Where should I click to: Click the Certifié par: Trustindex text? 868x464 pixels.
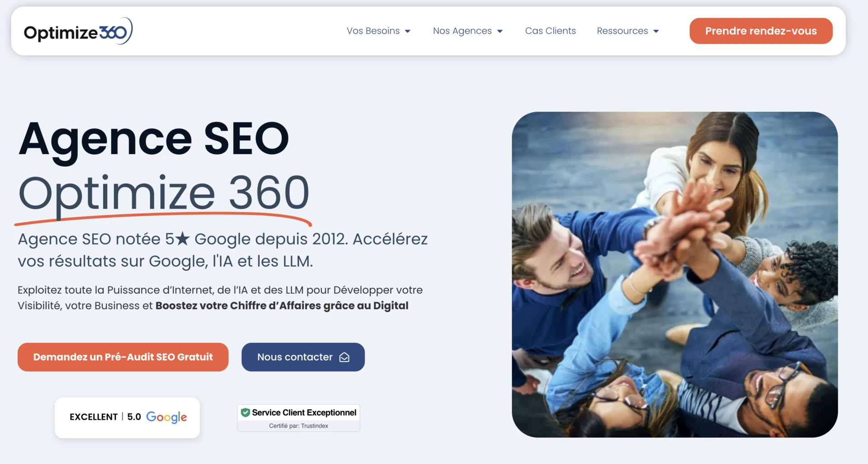(299, 426)
